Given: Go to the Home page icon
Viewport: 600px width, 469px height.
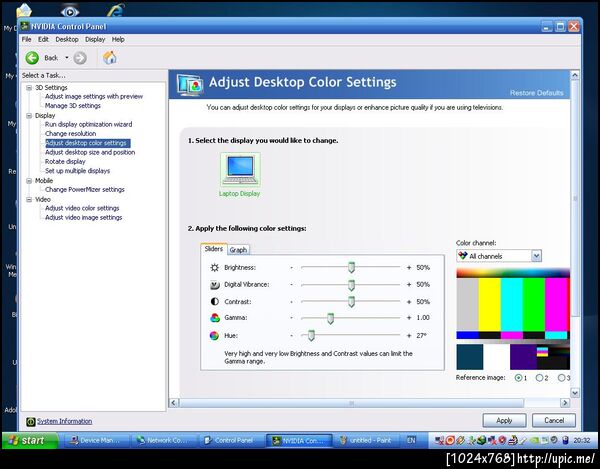Looking at the screenshot, I should (x=109, y=58).
